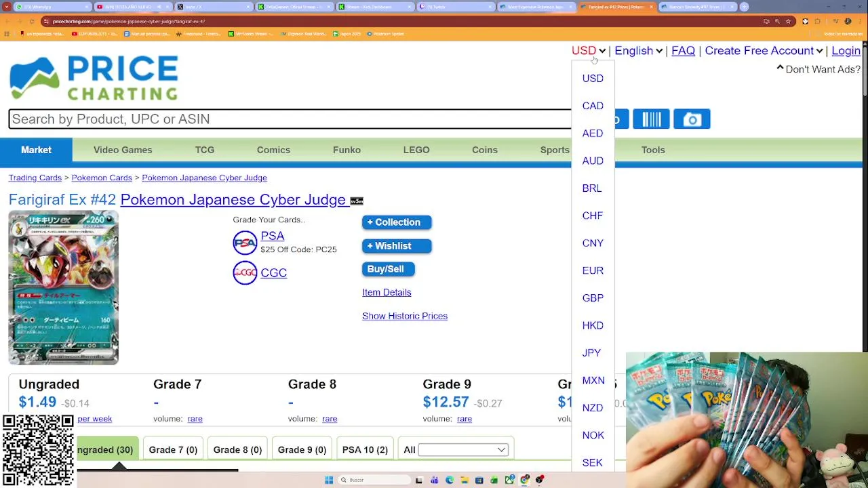
Task: Focus the product search field
Action: (x=290, y=119)
